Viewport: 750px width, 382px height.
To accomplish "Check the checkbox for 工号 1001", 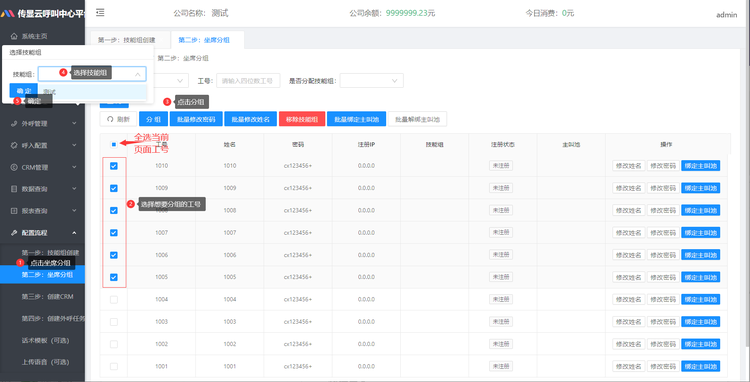I will pos(114,366).
